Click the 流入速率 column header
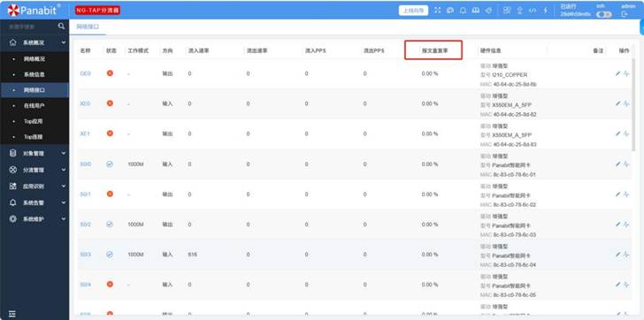This screenshot has width=644, height=320. click(199, 51)
